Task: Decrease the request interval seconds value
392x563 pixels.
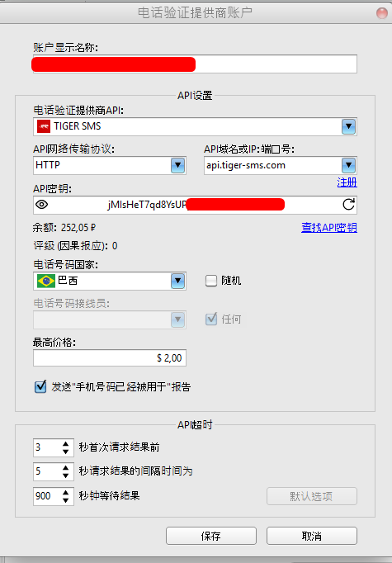Action: (65, 475)
